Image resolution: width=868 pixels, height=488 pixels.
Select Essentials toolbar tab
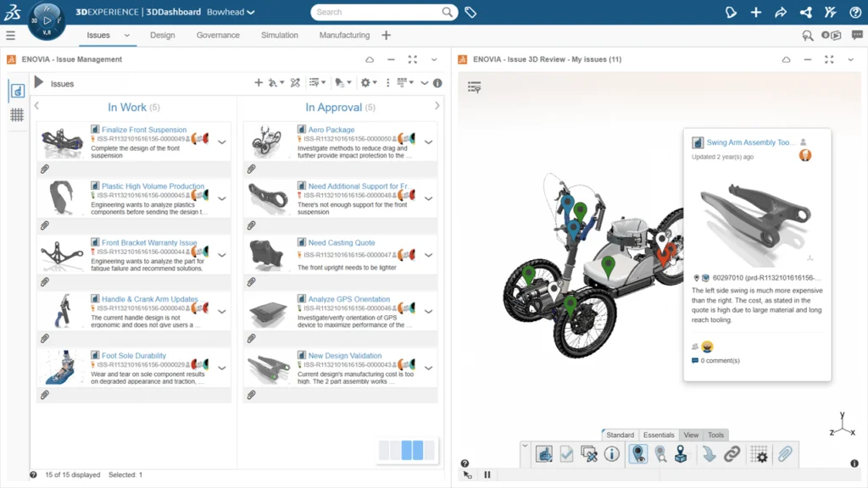click(x=659, y=435)
